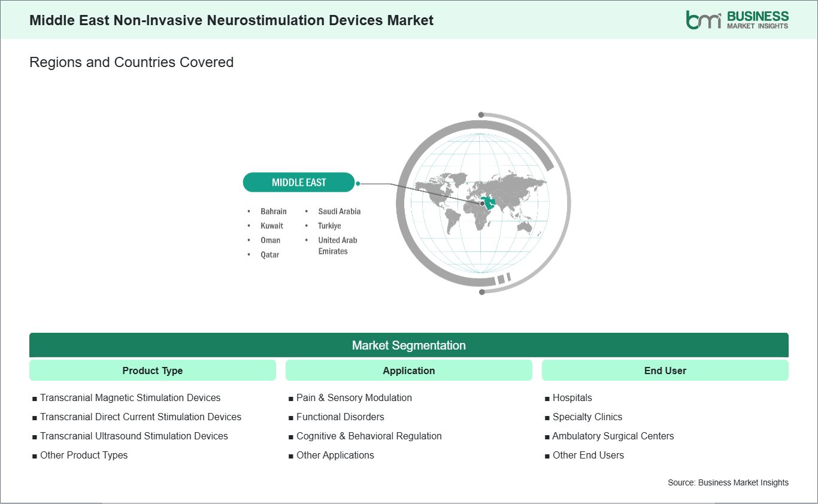This screenshot has height=504, width=818.
Task: Click the country name 'United Arab Emirates'
Action: (338, 245)
